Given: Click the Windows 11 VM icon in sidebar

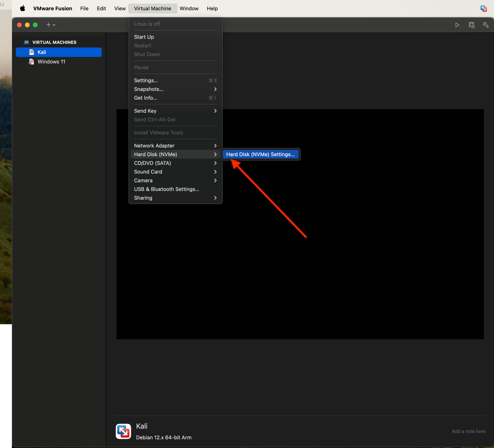Looking at the screenshot, I should click(32, 62).
